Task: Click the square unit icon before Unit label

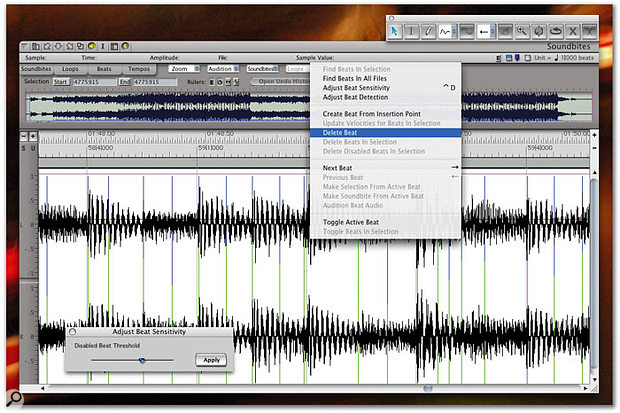Action: (527, 58)
